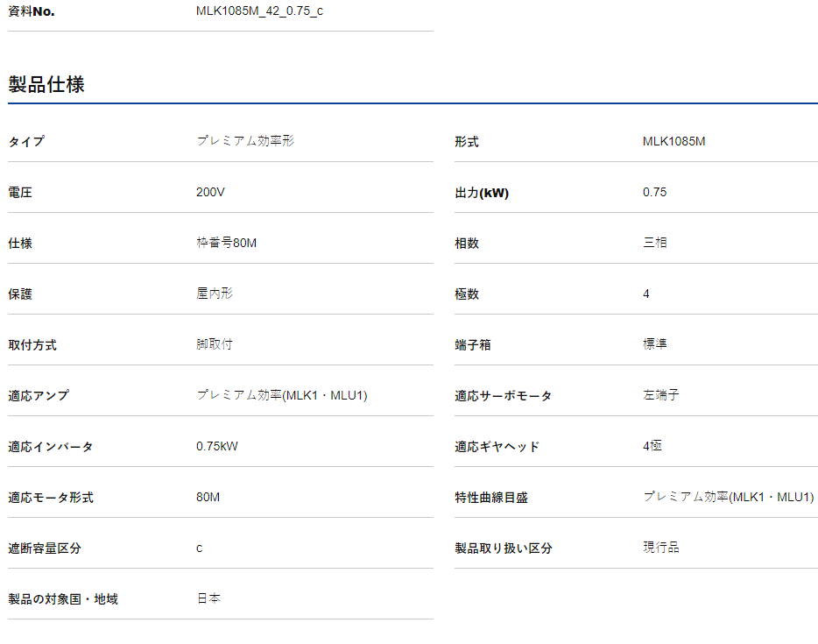Click the 端子箱 row label

coord(473,345)
